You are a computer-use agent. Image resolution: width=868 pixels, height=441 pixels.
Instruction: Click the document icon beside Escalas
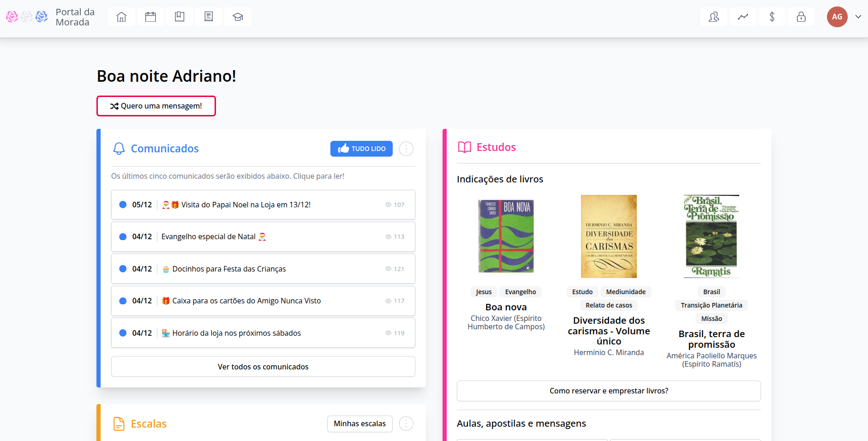point(119,424)
